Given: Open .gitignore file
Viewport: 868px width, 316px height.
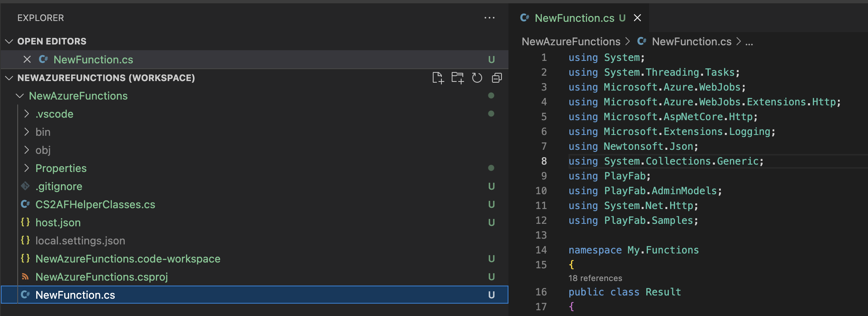Looking at the screenshot, I should [x=59, y=186].
